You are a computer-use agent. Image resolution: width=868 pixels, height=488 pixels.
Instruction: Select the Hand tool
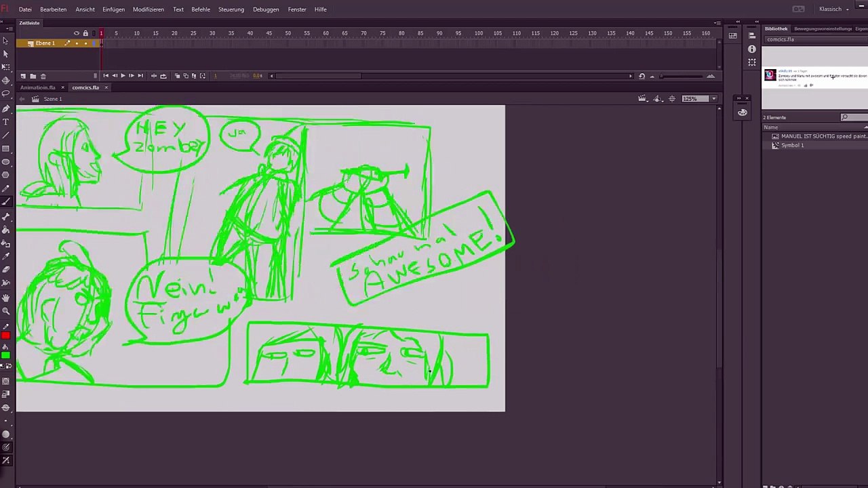tap(5, 298)
